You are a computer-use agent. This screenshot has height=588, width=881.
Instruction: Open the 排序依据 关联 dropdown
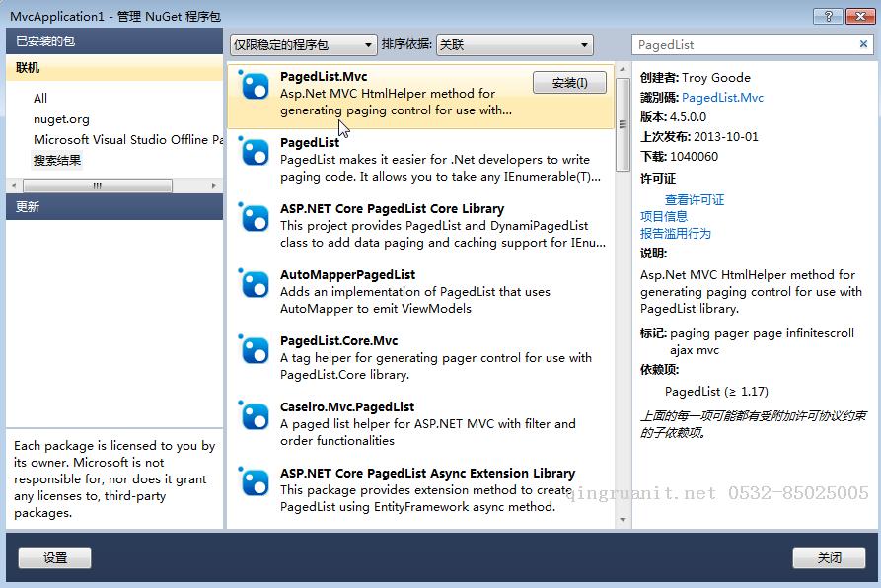[x=515, y=45]
